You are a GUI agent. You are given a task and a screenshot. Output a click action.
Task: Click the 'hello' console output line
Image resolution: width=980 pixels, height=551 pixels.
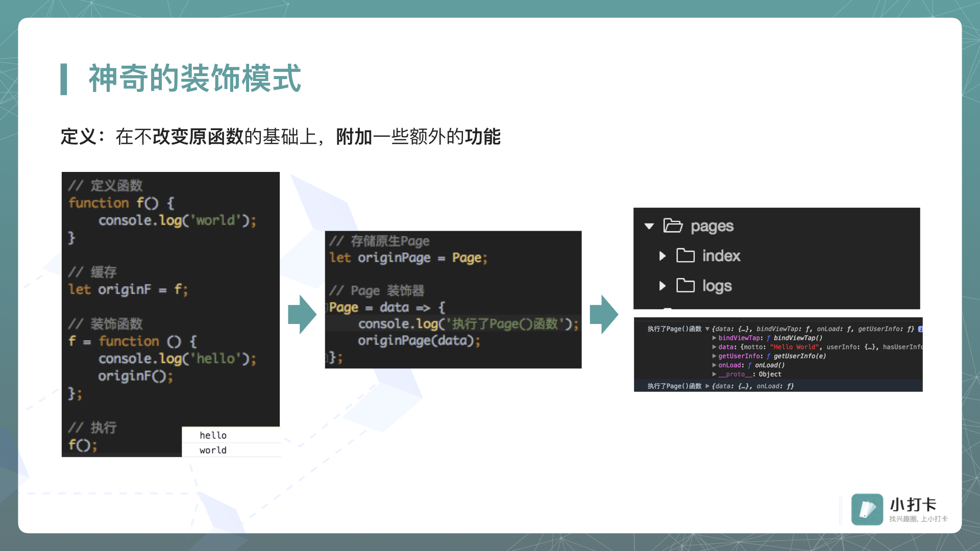(x=213, y=435)
